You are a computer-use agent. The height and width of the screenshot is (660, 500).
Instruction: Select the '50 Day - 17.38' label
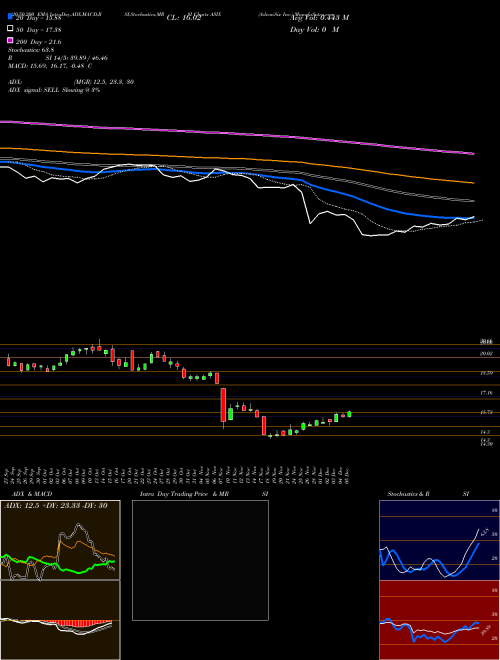click(x=38, y=29)
